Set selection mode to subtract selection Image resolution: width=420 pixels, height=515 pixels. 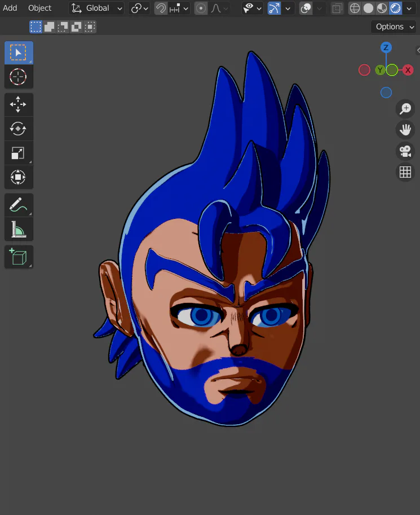(63, 27)
